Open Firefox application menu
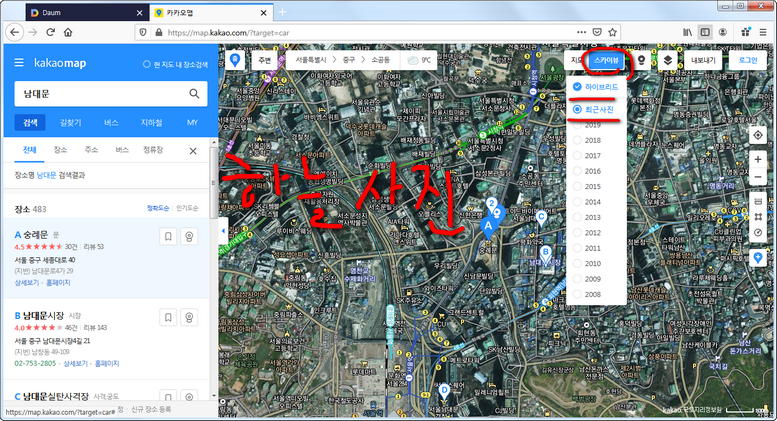777x421 pixels. point(763,33)
